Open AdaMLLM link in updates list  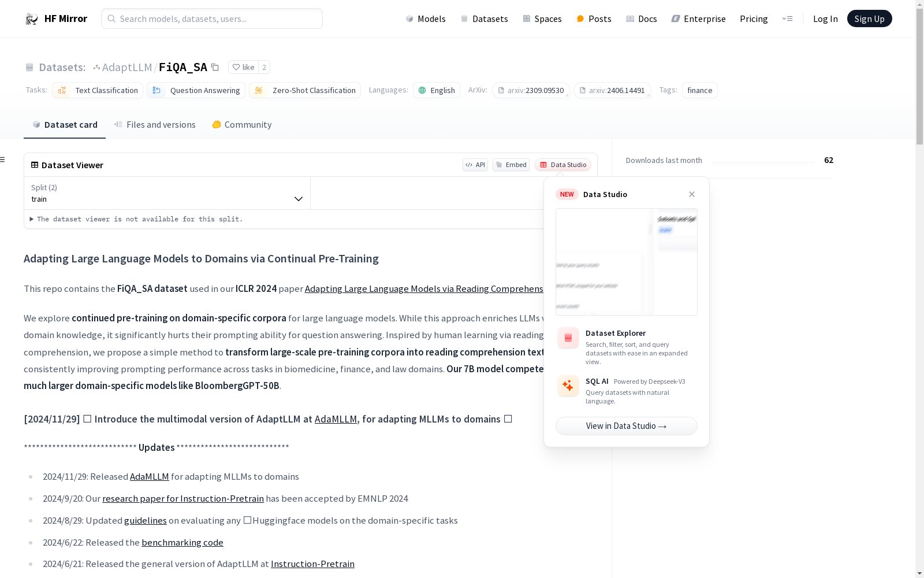click(150, 477)
